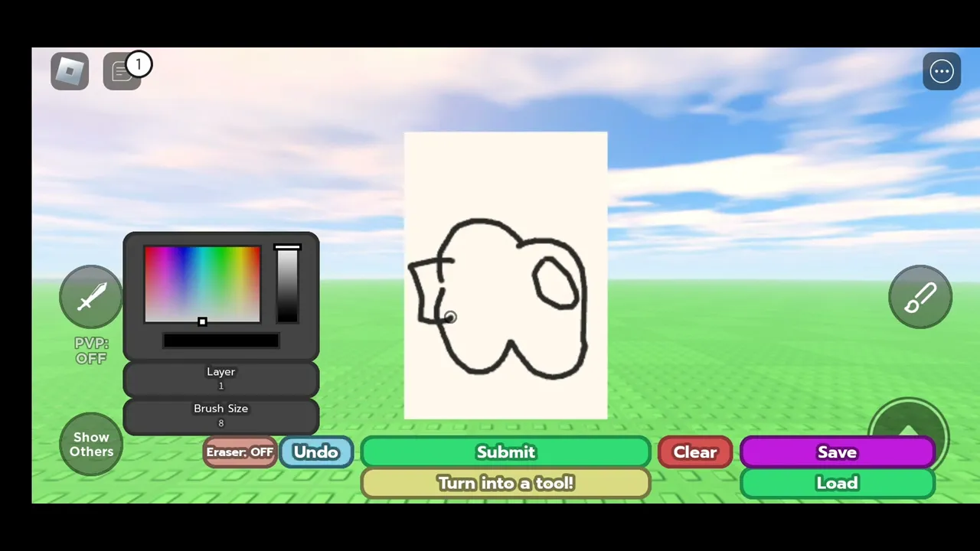Click on the white drawing canvas
This screenshot has width=980, height=551.
point(505,275)
